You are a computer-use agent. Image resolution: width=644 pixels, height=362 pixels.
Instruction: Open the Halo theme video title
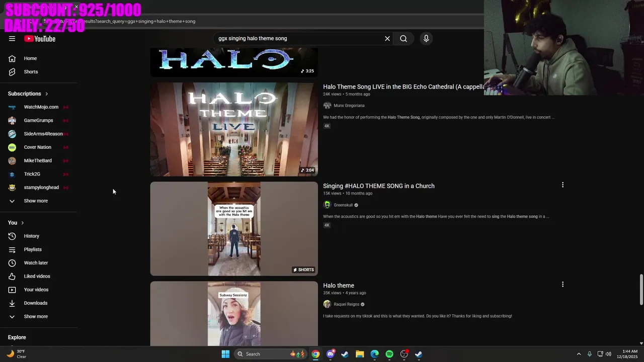tap(339, 286)
